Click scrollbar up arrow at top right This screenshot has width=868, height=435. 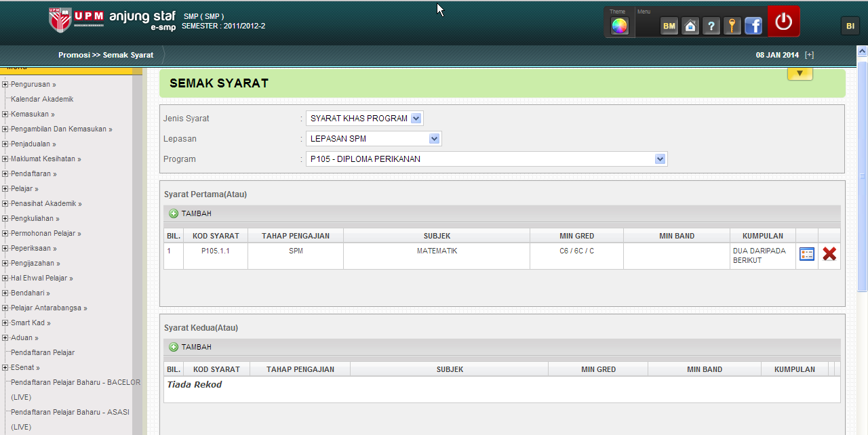pyautogui.click(x=863, y=51)
